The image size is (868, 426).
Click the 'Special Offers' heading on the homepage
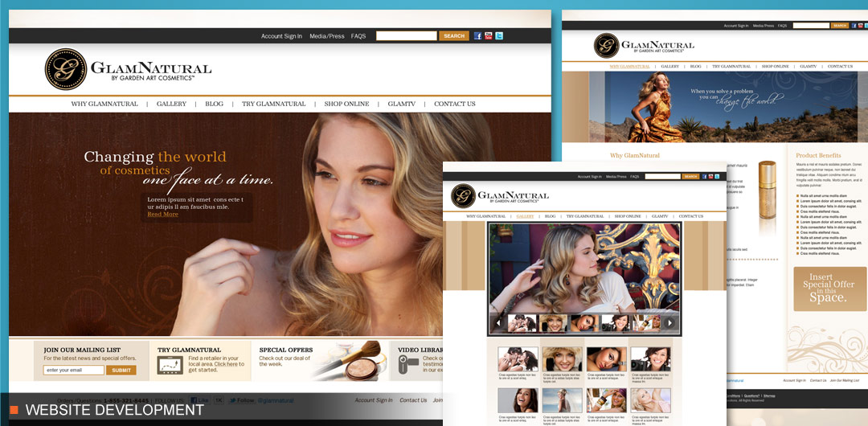(x=285, y=350)
